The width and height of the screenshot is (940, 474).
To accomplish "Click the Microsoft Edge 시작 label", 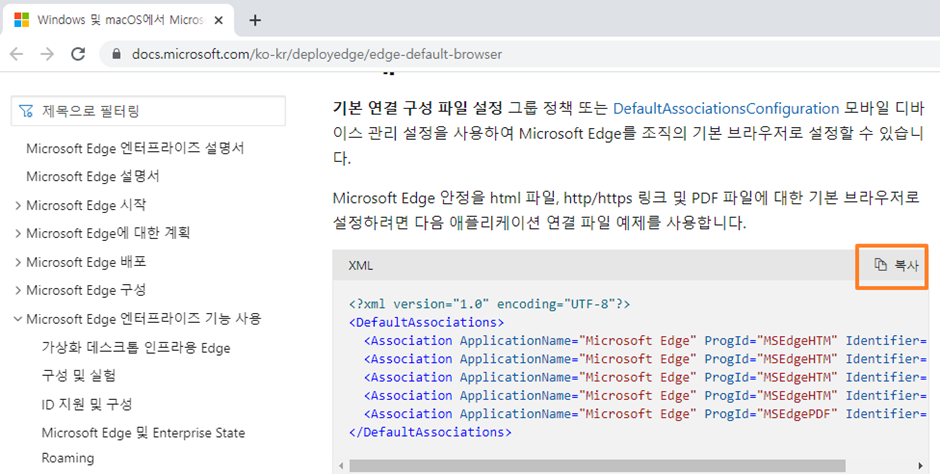I will coord(86,205).
